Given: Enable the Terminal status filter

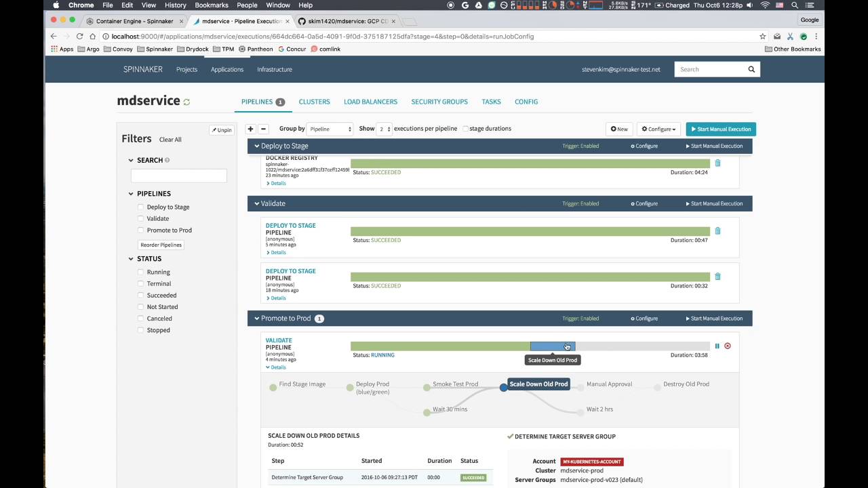Looking at the screenshot, I should click(x=141, y=283).
